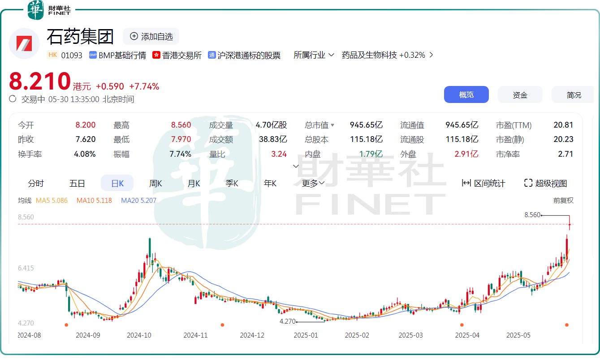Select the 分时 chart period
The height and width of the screenshot is (364, 600).
(x=36, y=183)
